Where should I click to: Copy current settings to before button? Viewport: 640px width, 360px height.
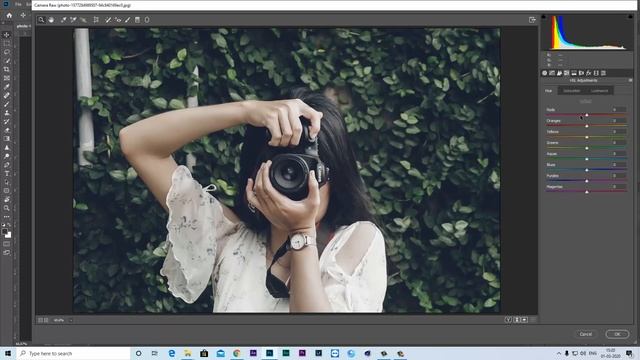[x=524, y=320]
